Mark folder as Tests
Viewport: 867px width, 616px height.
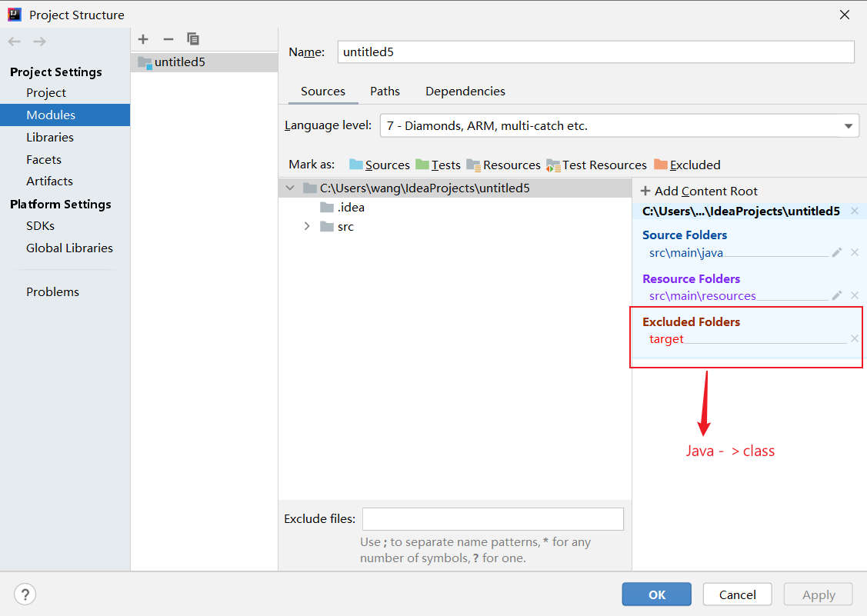pos(438,165)
